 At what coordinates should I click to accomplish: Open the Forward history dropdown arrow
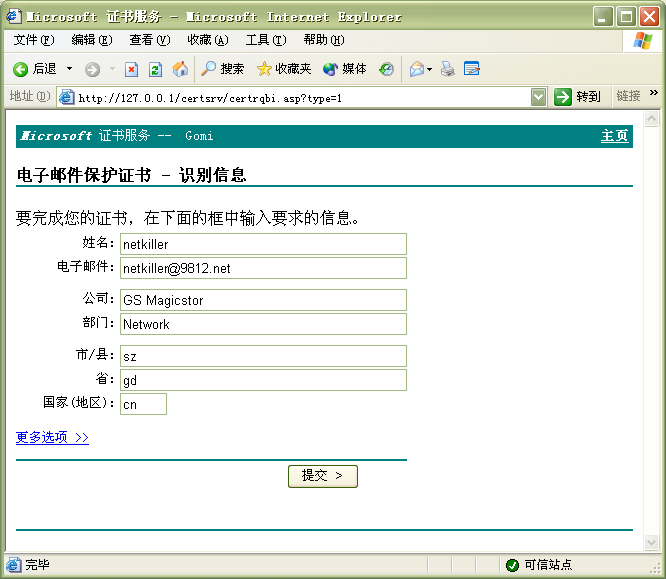113,69
